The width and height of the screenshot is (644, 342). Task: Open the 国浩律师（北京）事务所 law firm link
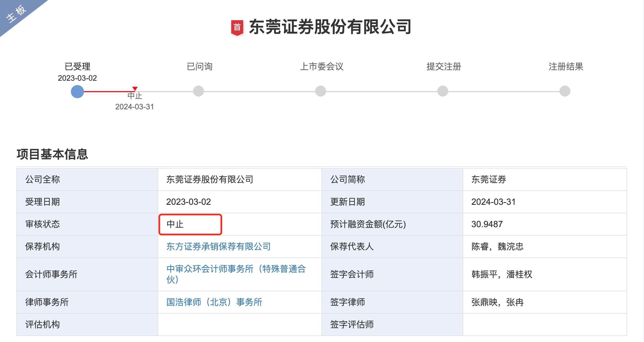tap(214, 302)
